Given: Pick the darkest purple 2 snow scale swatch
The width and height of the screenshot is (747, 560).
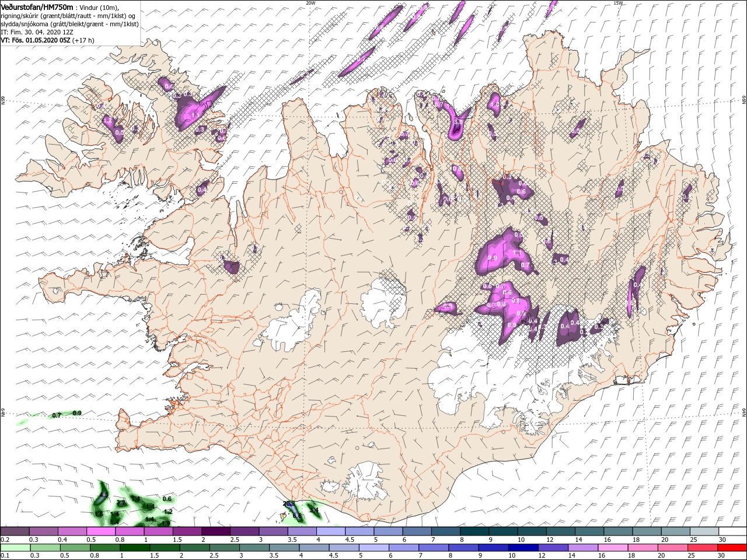Looking at the screenshot, I should pos(215,531).
